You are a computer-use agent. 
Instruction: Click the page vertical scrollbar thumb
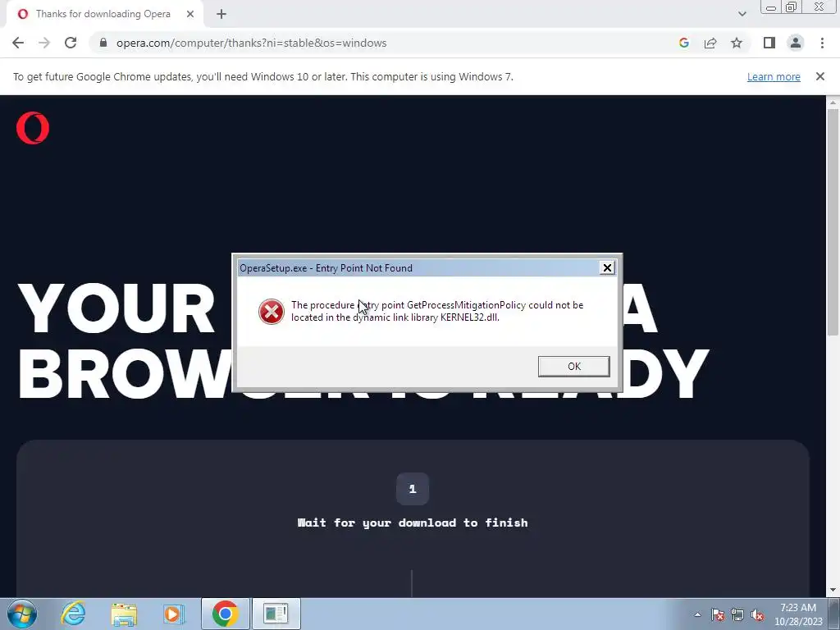pyautogui.click(x=833, y=222)
